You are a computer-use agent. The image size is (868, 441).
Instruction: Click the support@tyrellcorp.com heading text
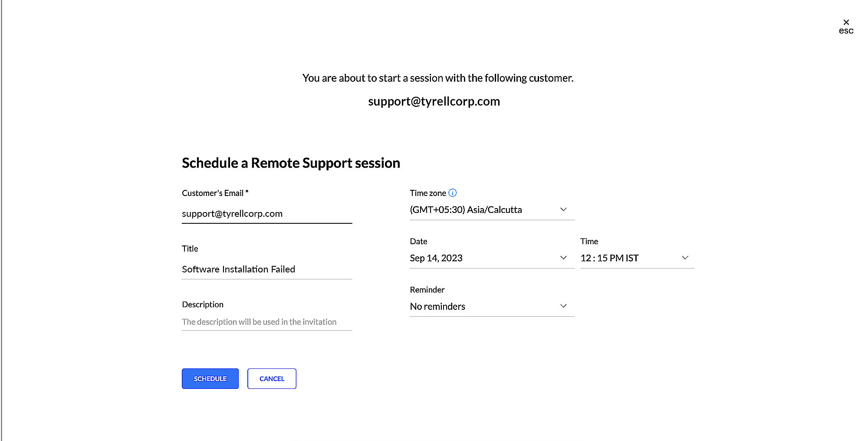[x=434, y=101]
